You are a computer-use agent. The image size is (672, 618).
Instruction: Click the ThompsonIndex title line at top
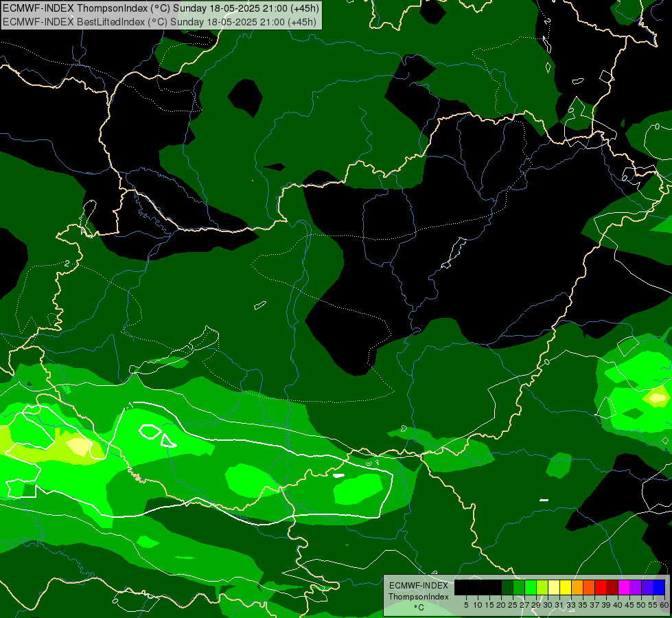pos(161,8)
